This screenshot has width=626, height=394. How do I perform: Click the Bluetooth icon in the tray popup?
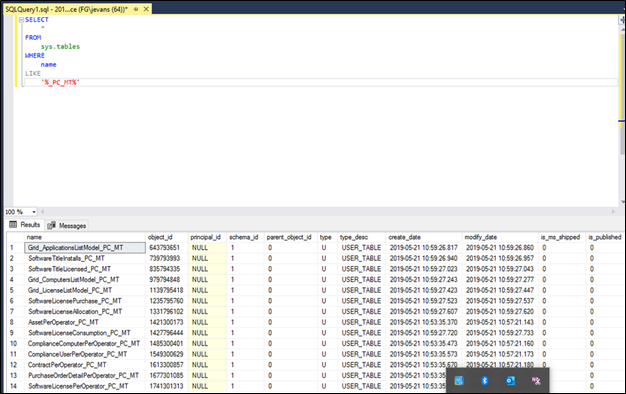pos(484,380)
